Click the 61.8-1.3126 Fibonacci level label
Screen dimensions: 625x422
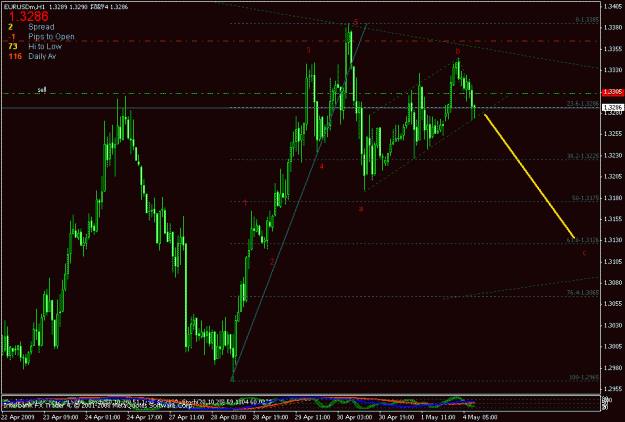pos(583,240)
